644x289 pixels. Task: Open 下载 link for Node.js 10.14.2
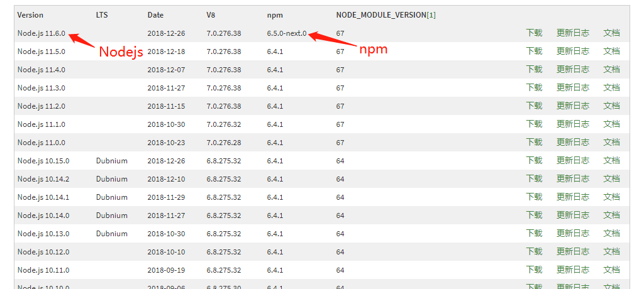534,179
